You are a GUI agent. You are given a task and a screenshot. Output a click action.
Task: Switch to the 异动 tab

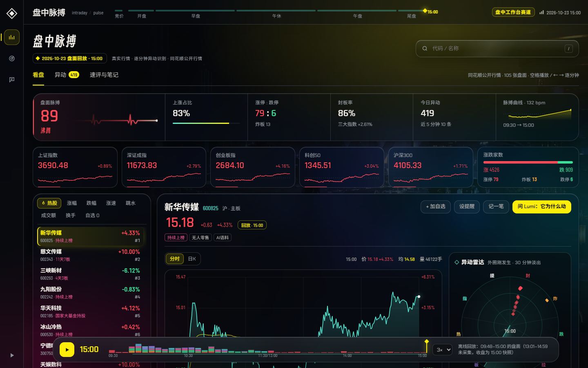pos(67,75)
